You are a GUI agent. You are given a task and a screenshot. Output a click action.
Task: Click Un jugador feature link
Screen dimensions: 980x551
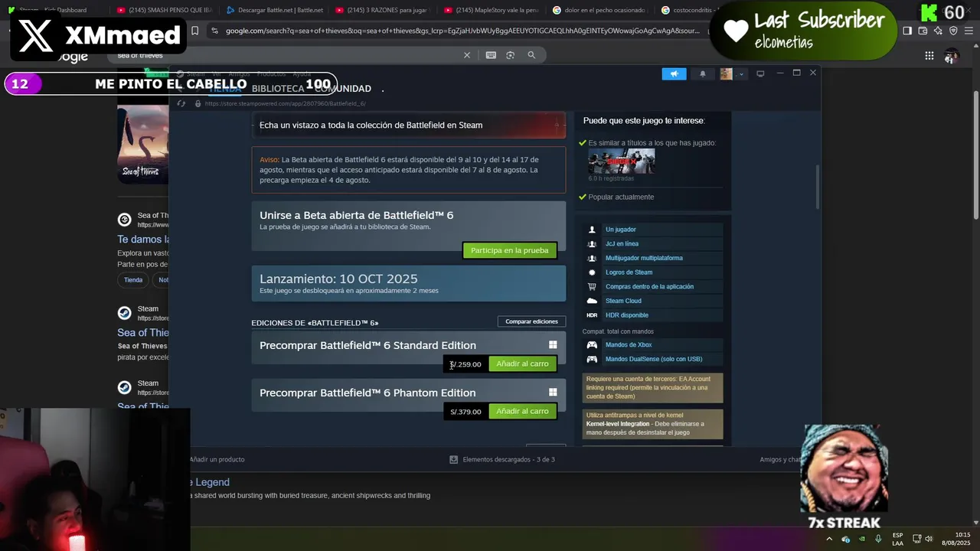[621, 230]
